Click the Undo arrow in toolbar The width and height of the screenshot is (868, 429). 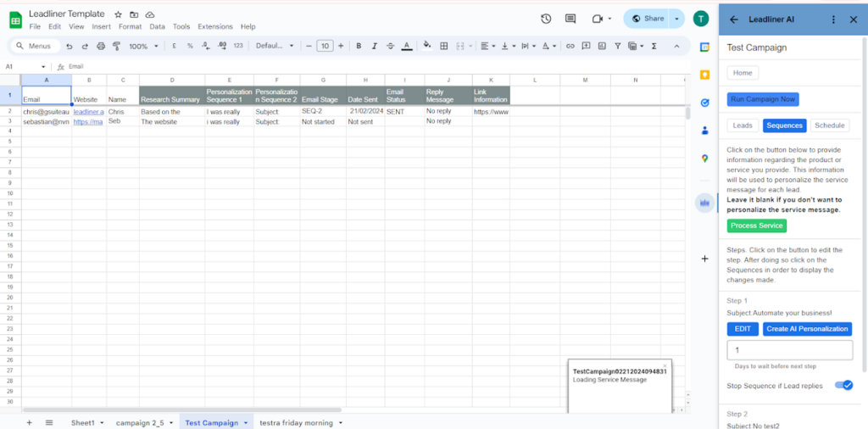coord(70,46)
